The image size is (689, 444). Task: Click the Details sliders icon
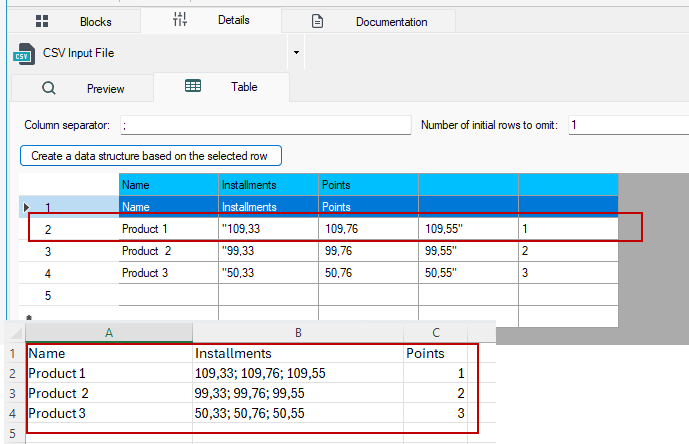pos(180,19)
